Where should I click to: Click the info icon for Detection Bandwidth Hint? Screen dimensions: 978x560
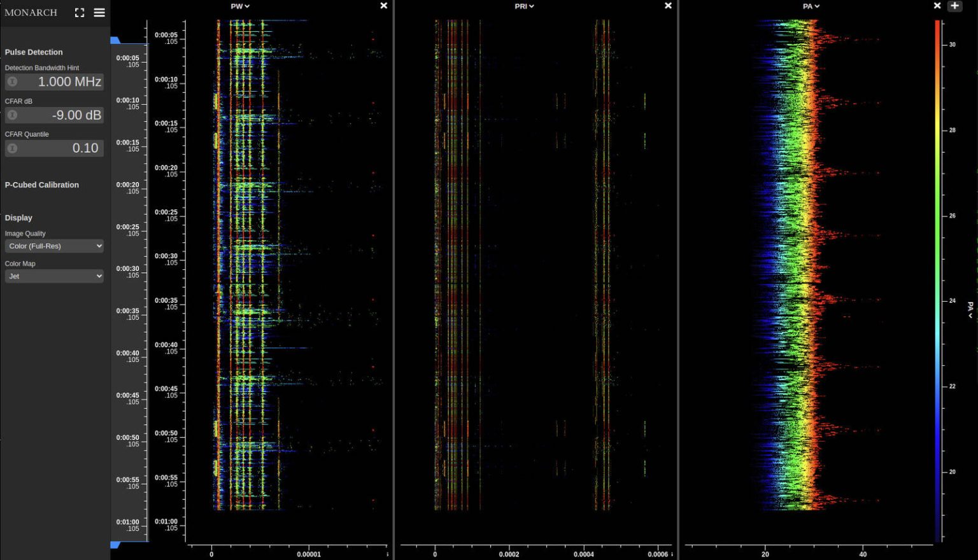click(11, 81)
